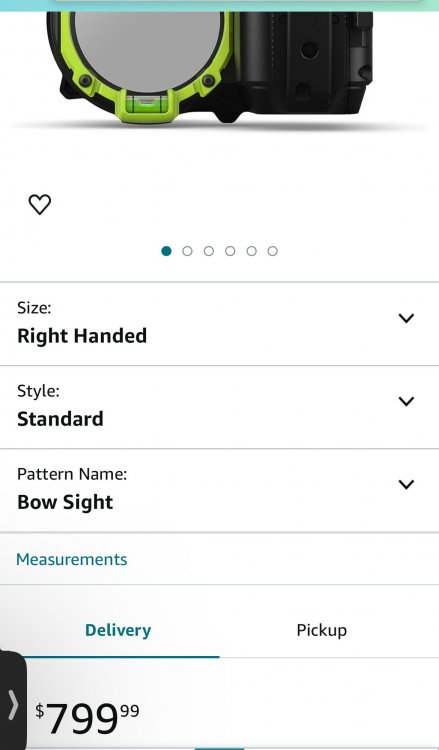Tap the heart icon to save item
This screenshot has width=439, height=750.
(40, 205)
